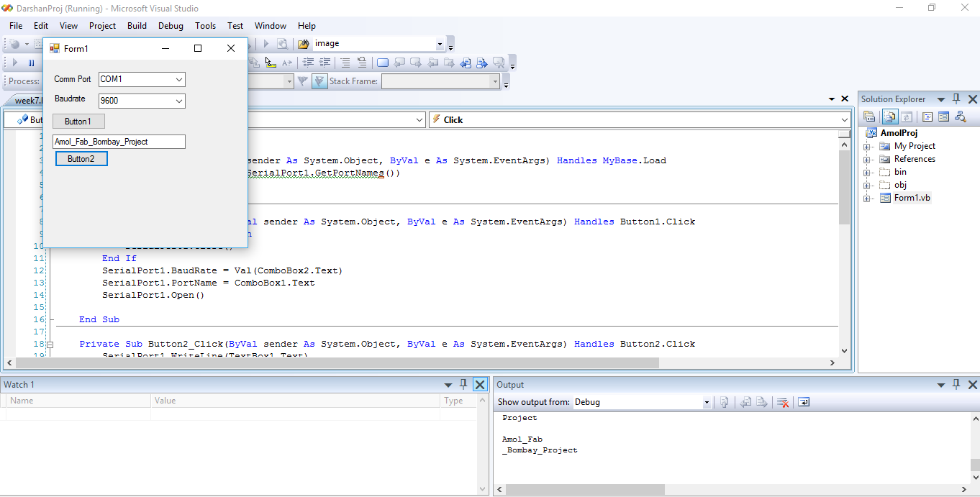Open the image find combo dropdown
This screenshot has width=980, height=497.
pos(440,44)
